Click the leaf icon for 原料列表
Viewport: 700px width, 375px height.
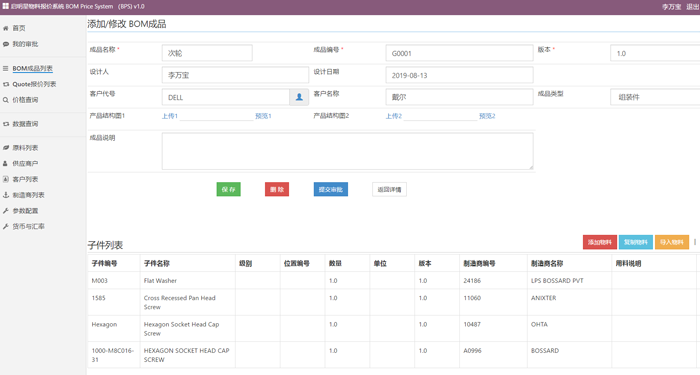point(6,148)
